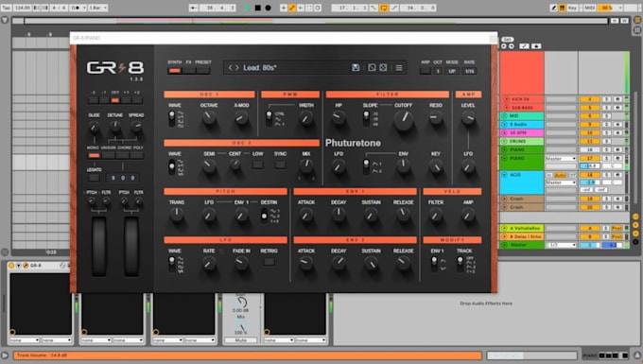Select the MONO voice mode button
Screen dimensions: 643x364
click(94, 155)
